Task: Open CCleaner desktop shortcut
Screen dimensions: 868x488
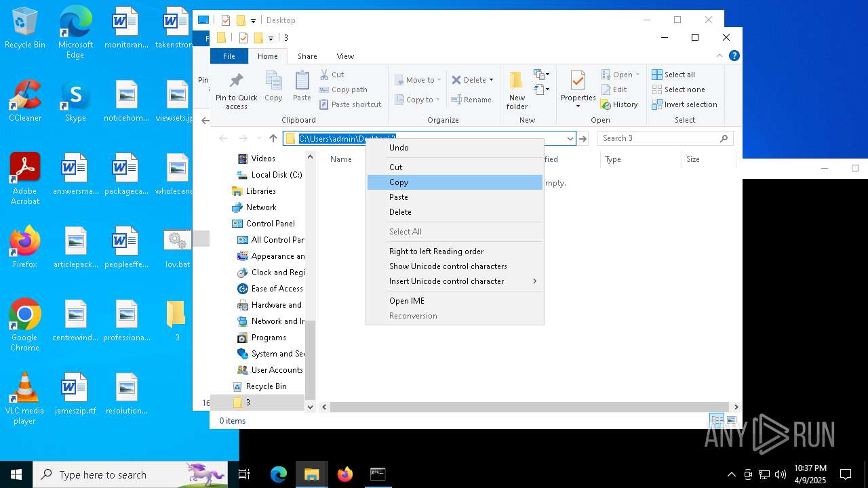Action: pos(25,100)
